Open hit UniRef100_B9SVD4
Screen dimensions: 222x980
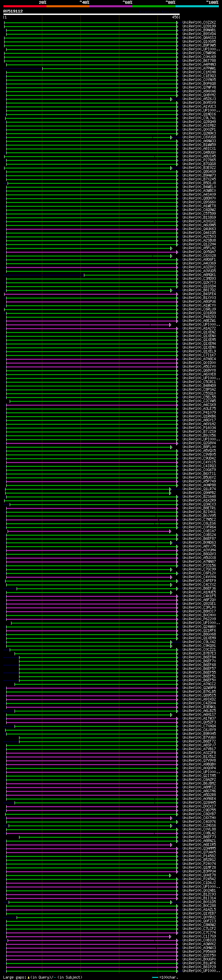(199, 34)
